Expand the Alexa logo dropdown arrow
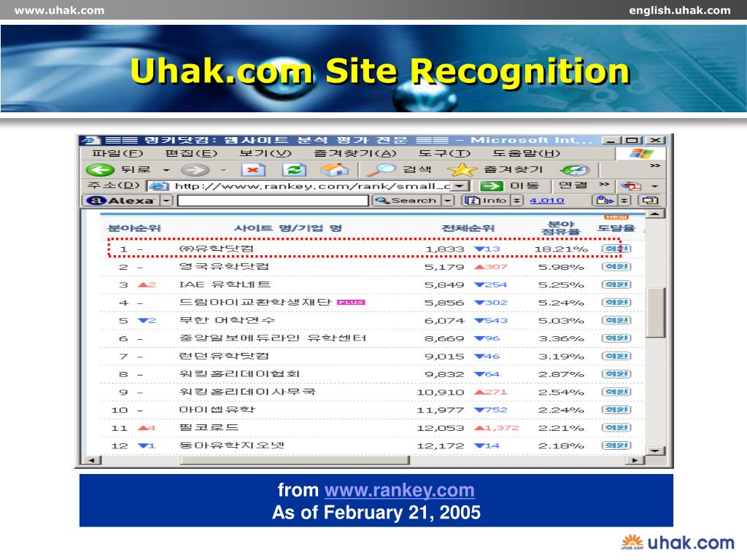The height and width of the screenshot is (560, 747). coord(166,201)
